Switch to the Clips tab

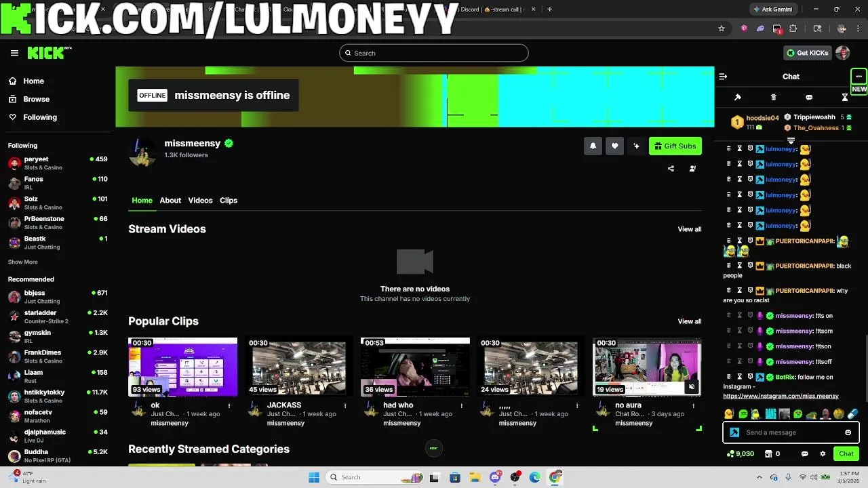[x=229, y=201]
